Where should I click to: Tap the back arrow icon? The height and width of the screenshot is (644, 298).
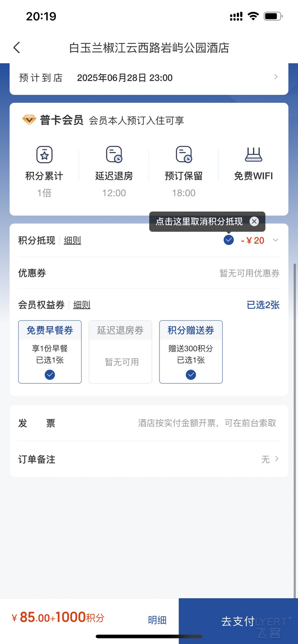[x=17, y=48]
